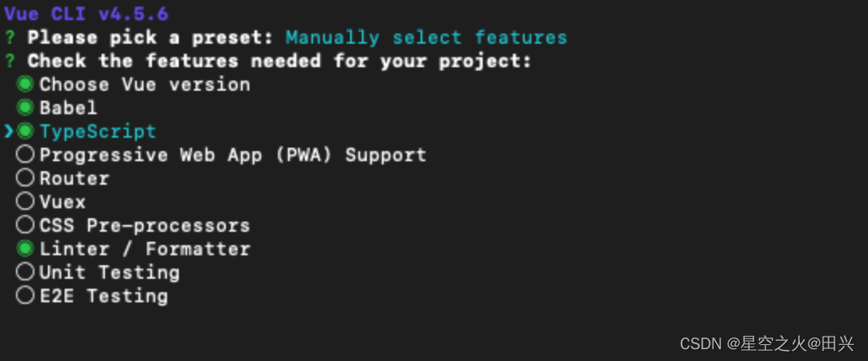Image resolution: width=868 pixels, height=361 pixels.
Task: Click the question mark before features prompt
Action: click(x=9, y=61)
